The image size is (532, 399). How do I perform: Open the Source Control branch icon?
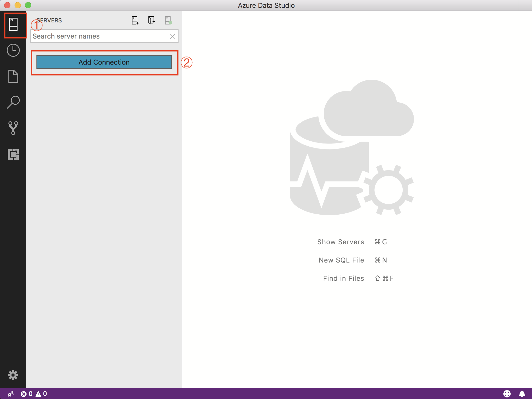point(13,128)
